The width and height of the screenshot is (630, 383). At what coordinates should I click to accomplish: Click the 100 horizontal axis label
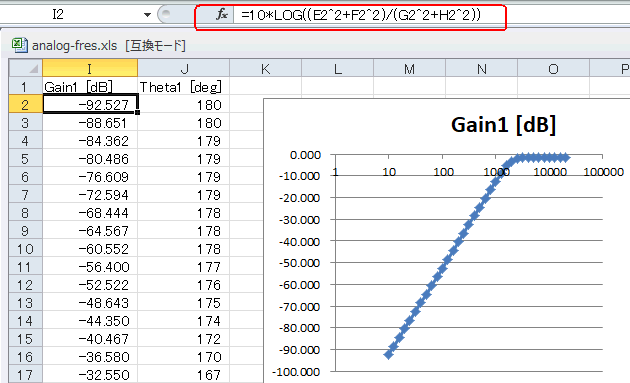(443, 172)
